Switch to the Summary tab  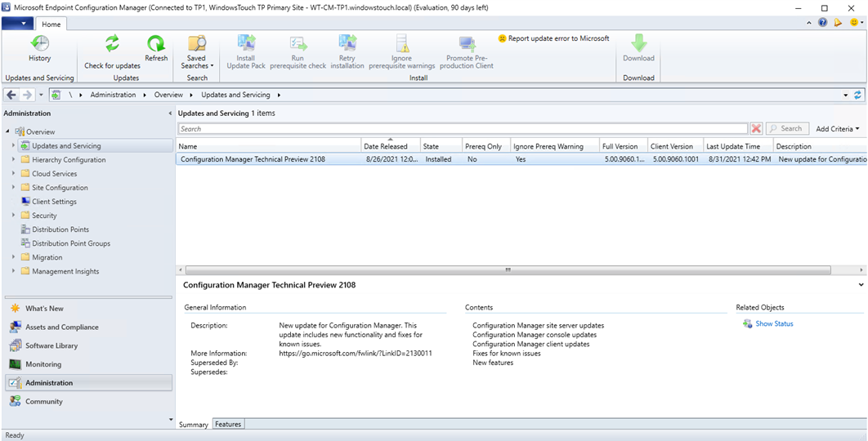pyautogui.click(x=194, y=425)
